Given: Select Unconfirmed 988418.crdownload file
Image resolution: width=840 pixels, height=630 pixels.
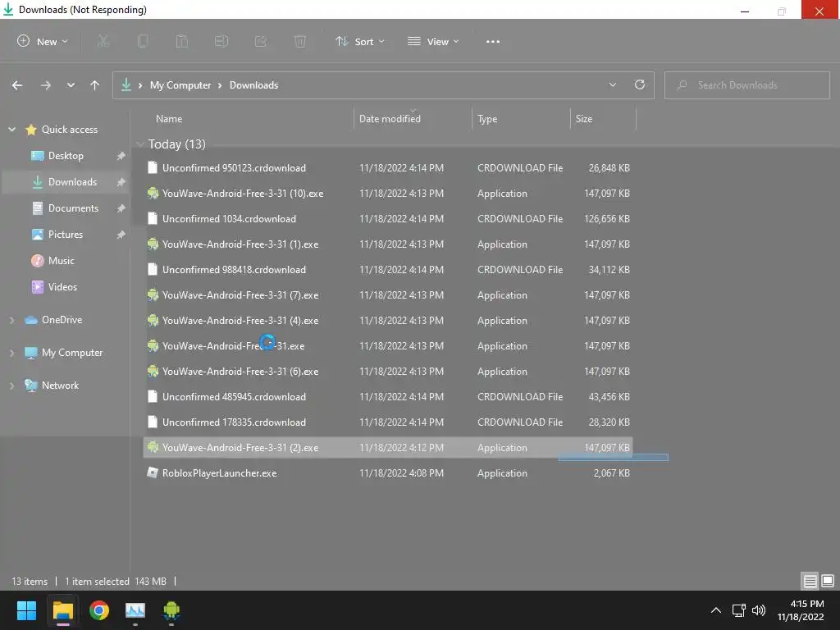Looking at the screenshot, I should click(x=388, y=270).
